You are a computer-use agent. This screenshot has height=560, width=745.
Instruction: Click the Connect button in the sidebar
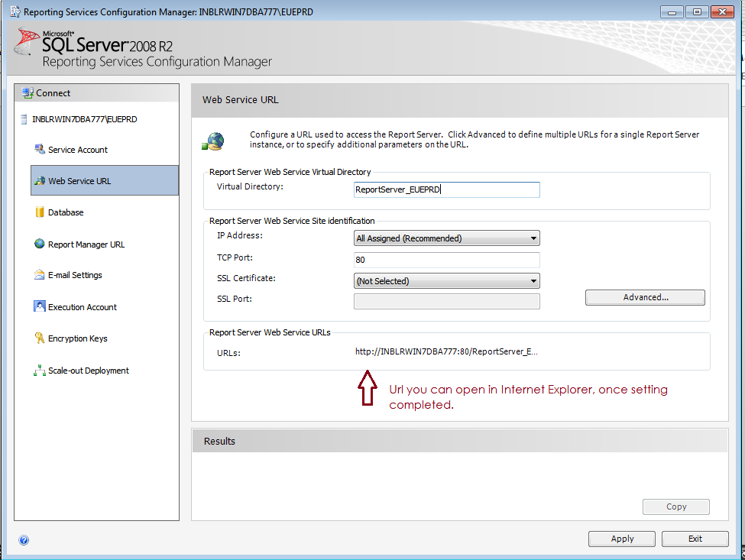(97, 93)
